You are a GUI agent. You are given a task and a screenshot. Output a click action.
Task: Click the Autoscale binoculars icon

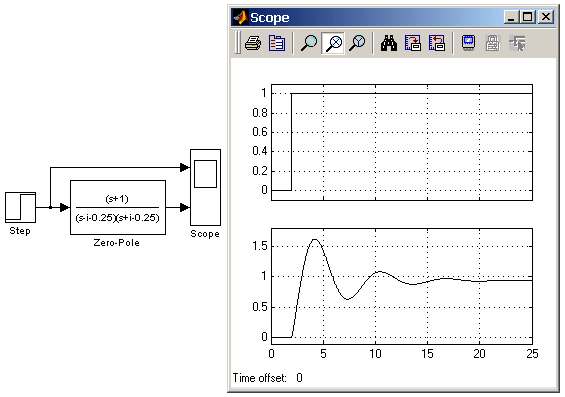(389, 43)
